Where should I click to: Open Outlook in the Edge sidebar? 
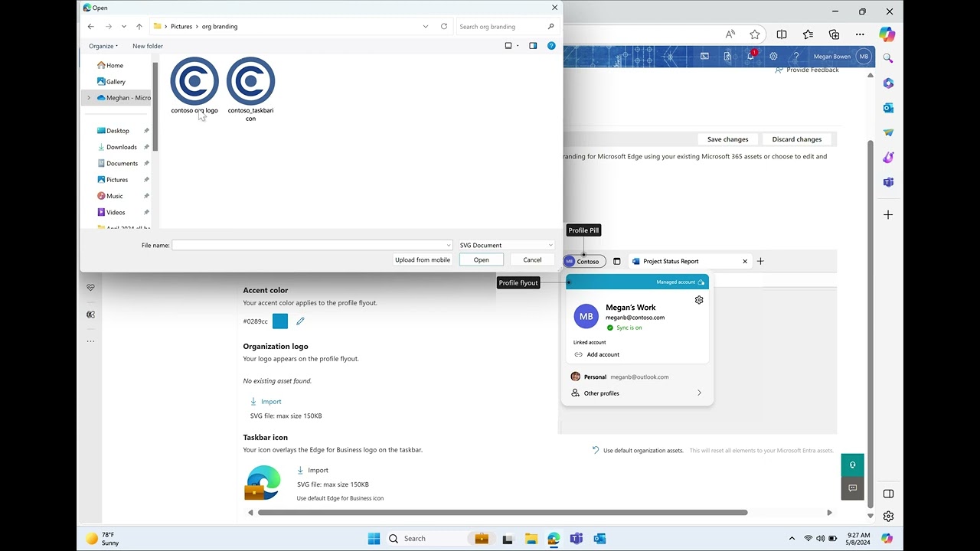coord(888,108)
